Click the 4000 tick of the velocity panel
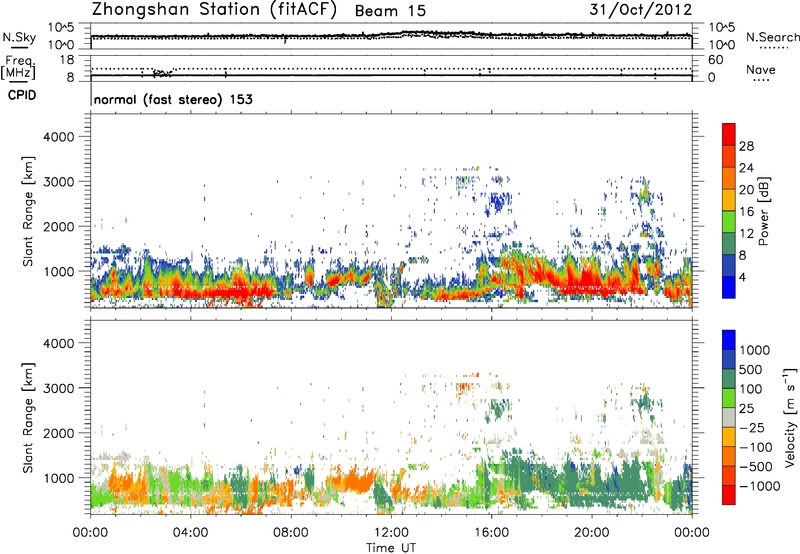This screenshot has width=800, height=554. click(59, 343)
